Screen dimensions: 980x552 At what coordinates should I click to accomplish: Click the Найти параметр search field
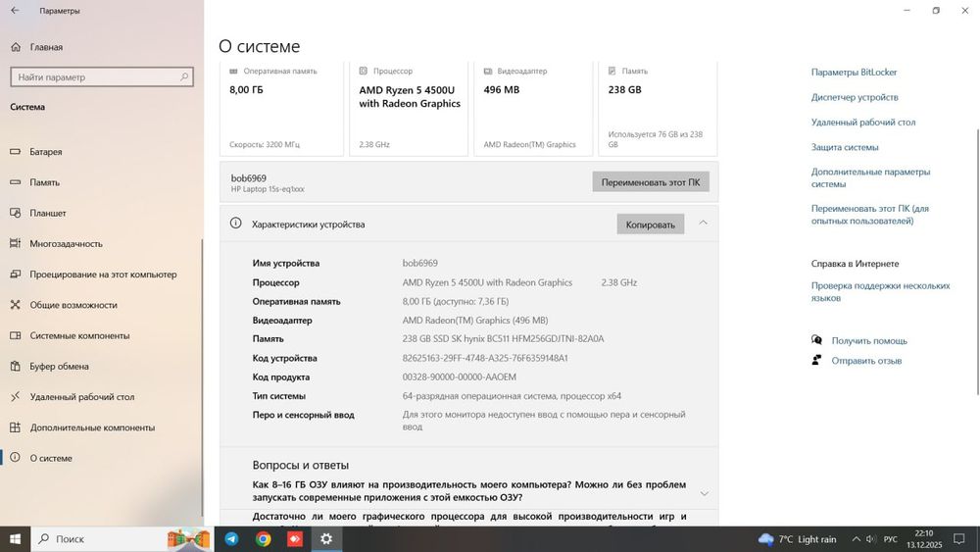pos(102,76)
